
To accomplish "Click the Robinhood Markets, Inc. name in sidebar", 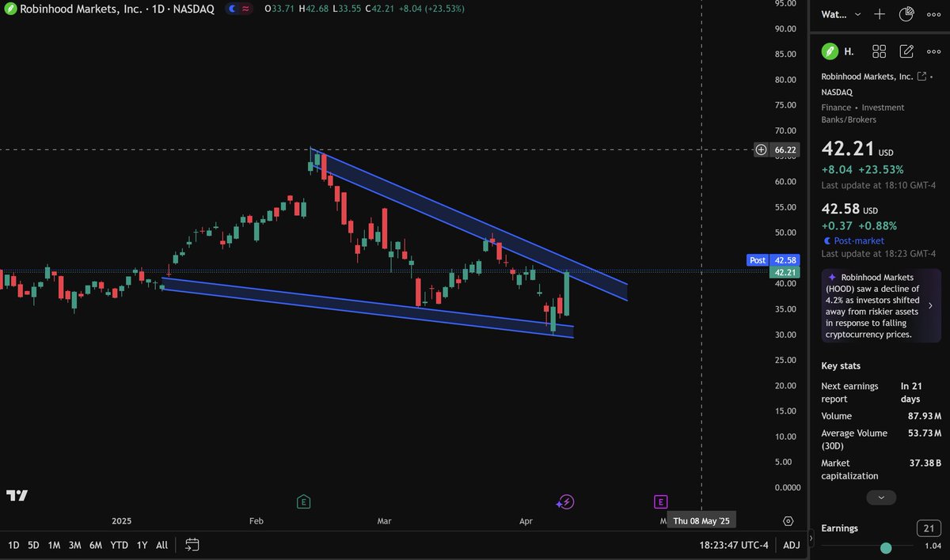I will click(x=867, y=77).
